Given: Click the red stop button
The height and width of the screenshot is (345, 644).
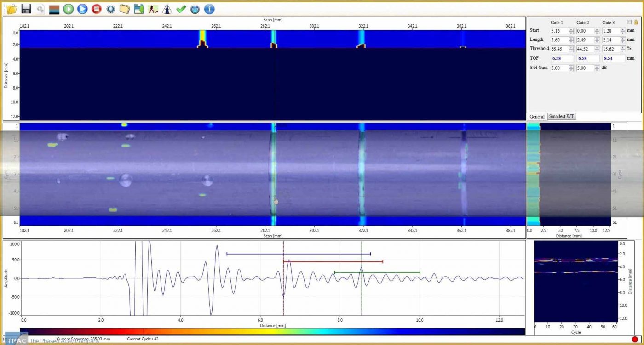Looking at the screenshot, I should point(96,9).
